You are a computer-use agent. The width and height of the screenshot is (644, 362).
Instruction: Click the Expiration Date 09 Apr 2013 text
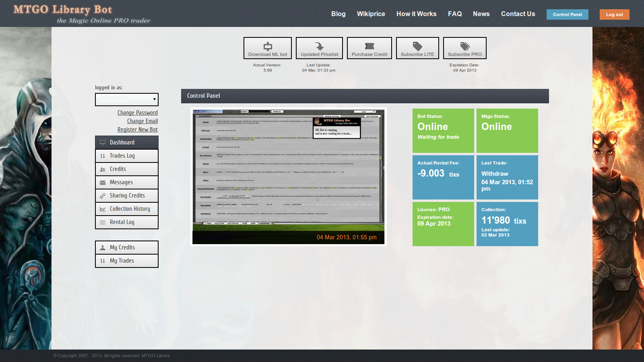464,68
